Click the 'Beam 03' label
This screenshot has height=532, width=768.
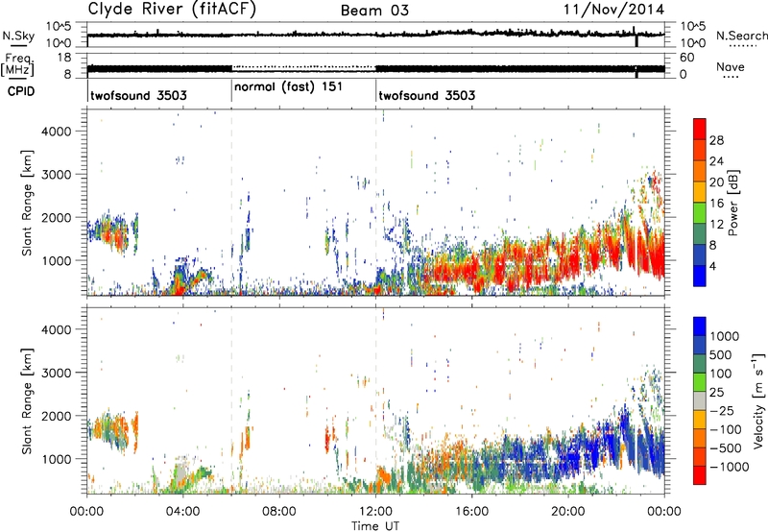tap(374, 11)
